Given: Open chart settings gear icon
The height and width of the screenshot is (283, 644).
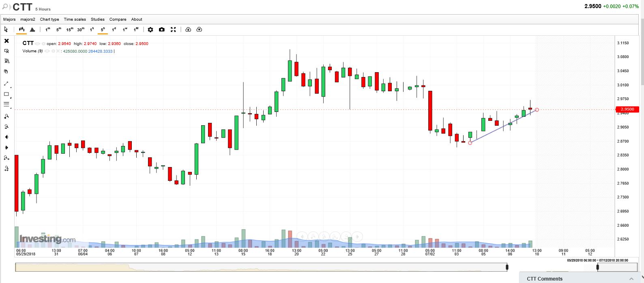Looking at the screenshot, I should pyautogui.click(x=150, y=30).
